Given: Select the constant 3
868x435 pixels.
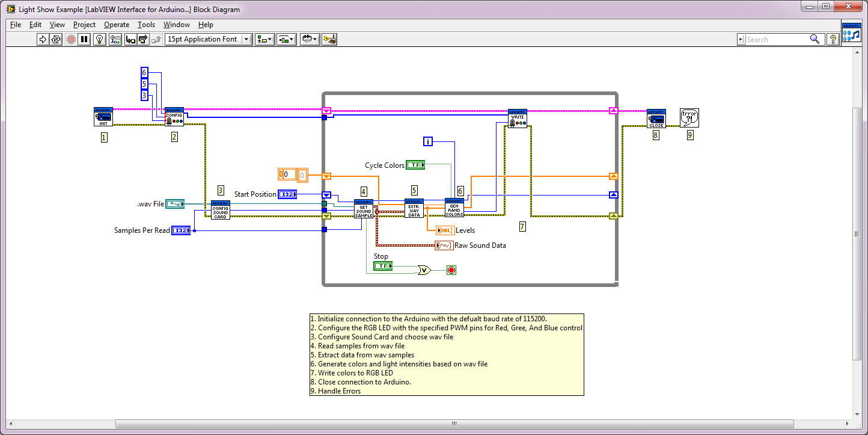Looking at the screenshot, I should coord(144,96).
